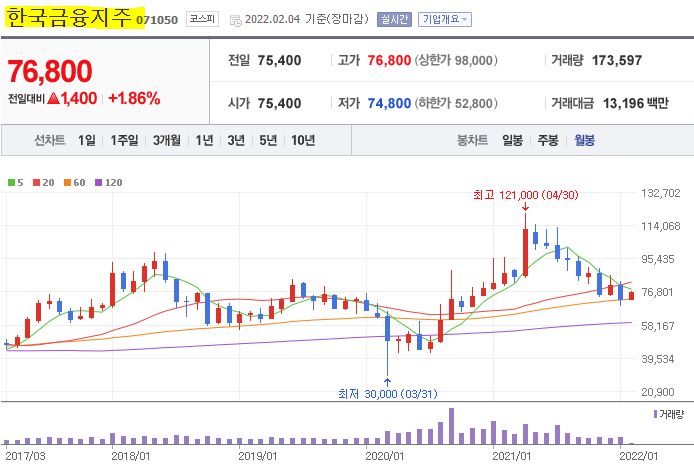
Task: Click the 95,435 price axis label
Action: pos(658,259)
